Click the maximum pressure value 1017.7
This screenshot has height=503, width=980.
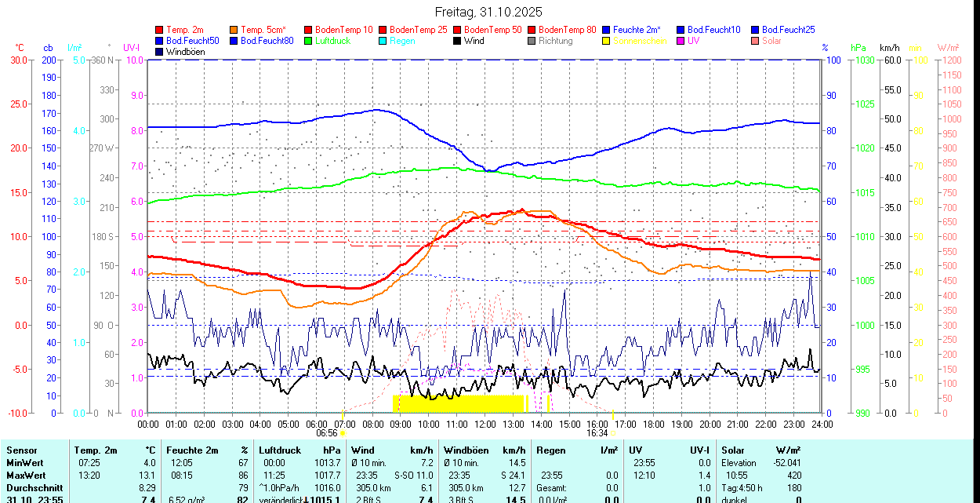tap(327, 476)
